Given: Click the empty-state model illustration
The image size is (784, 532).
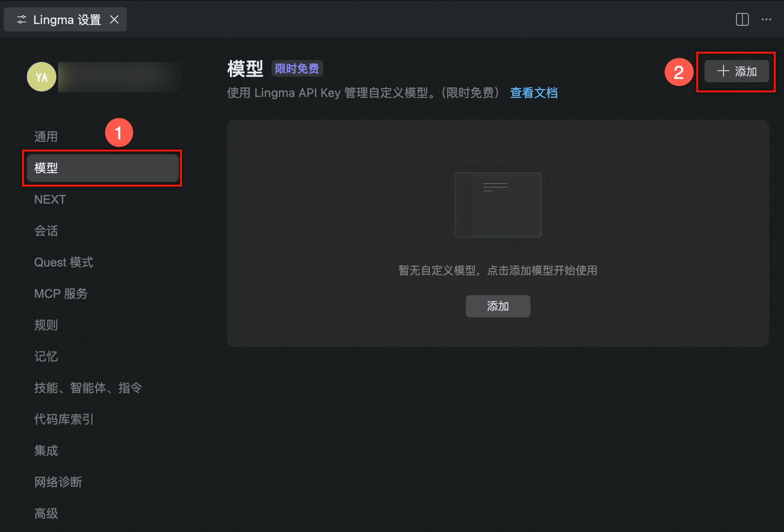Looking at the screenshot, I should pos(498,205).
